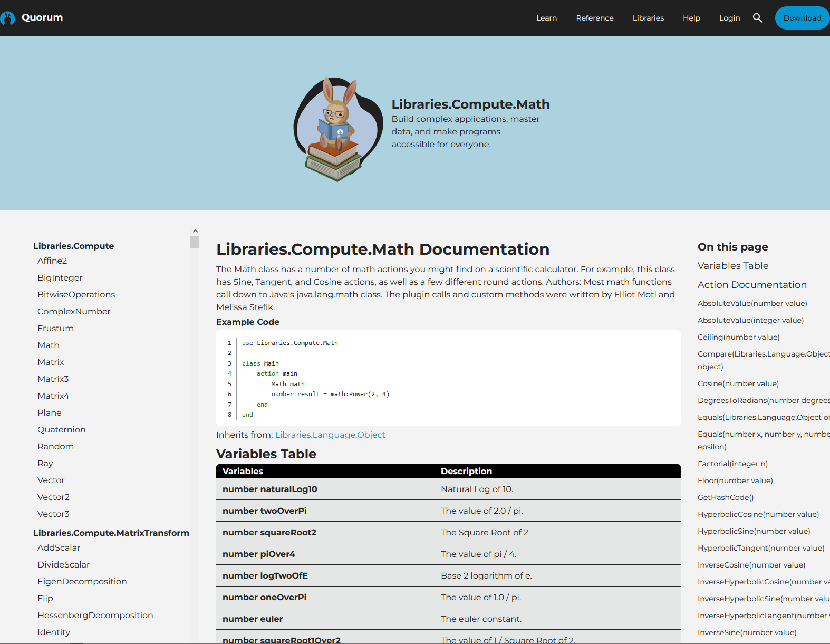
Task: Open Random in the sidebar
Action: click(x=55, y=446)
